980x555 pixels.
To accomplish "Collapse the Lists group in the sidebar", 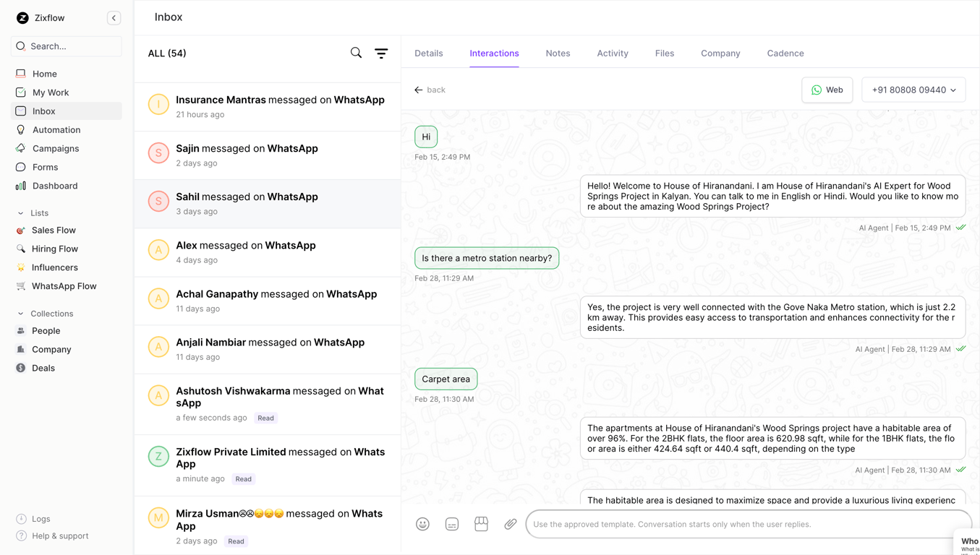I will (x=21, y=212).
